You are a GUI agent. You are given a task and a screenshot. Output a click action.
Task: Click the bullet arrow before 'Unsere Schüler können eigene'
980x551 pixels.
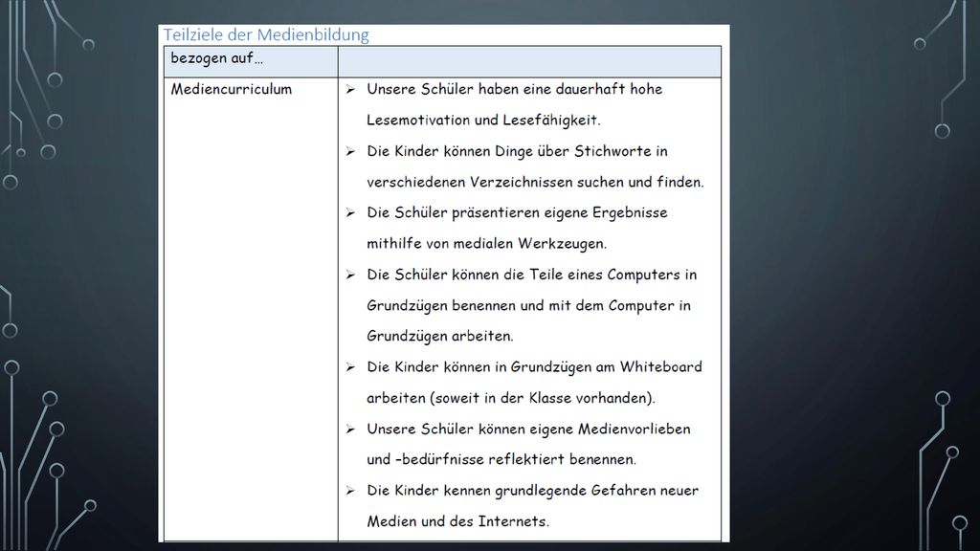[x=350, y=430]
